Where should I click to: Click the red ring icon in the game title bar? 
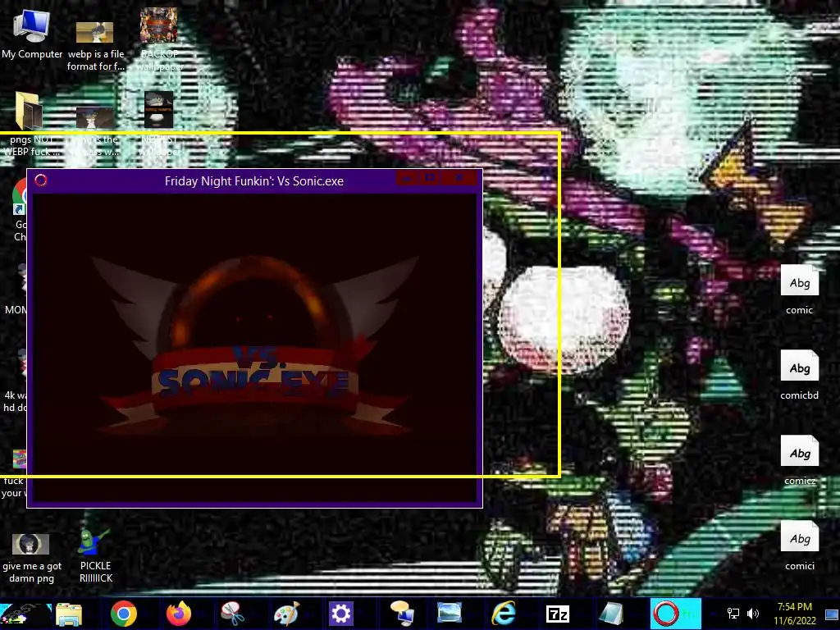tap(41, 180)
